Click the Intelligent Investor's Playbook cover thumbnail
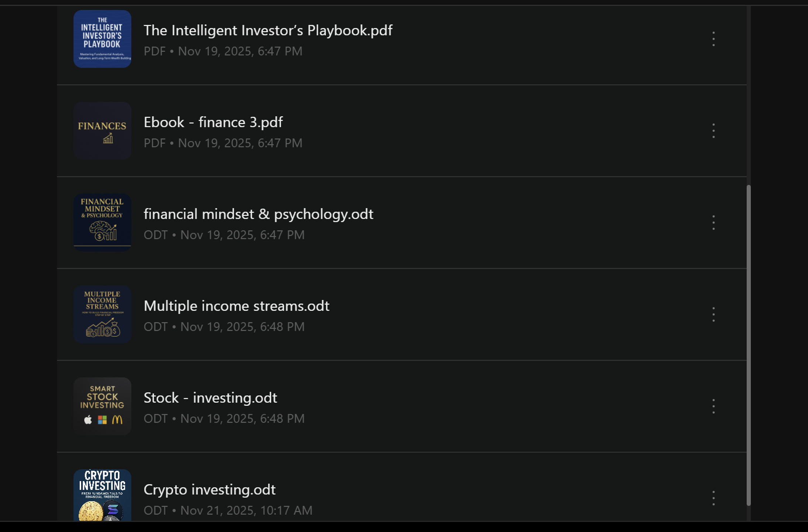The image size is (808, 532). (x=102, y=39)
